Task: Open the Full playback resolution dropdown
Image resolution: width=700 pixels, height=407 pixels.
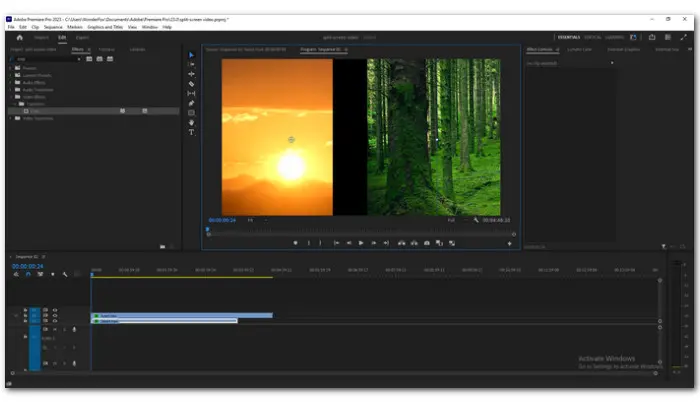Action: tap(457, 220)
